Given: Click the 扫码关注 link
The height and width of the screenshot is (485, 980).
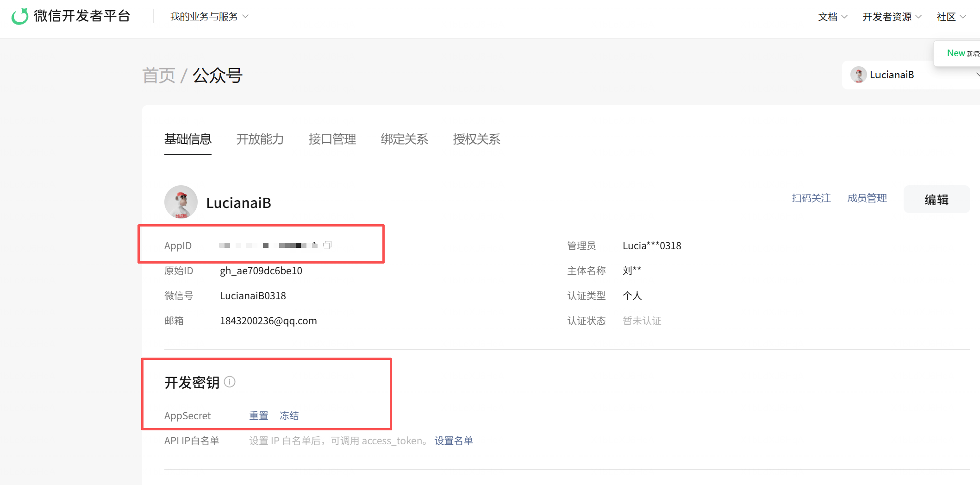Looking at the screenshot, I should click(x=811, y=198).
